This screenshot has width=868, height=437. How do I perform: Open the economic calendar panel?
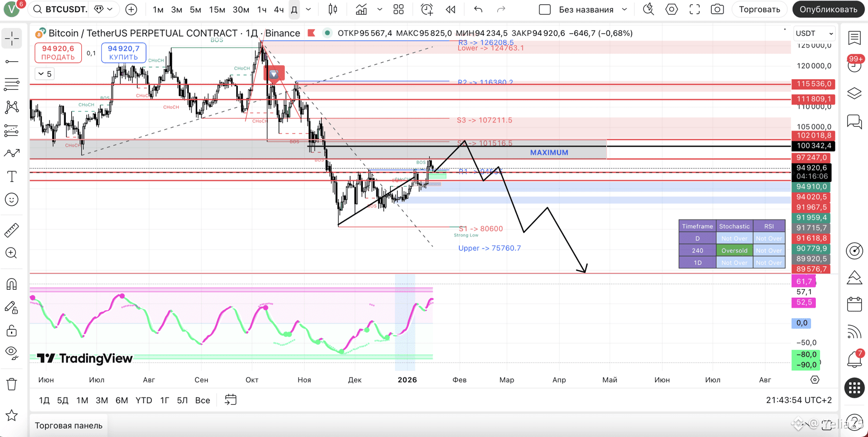(854, 305)
